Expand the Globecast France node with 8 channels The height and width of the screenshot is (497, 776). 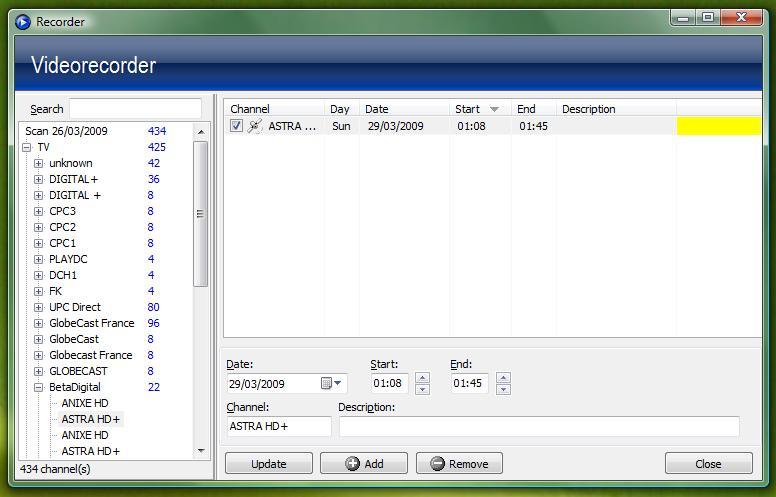[39, 355]
